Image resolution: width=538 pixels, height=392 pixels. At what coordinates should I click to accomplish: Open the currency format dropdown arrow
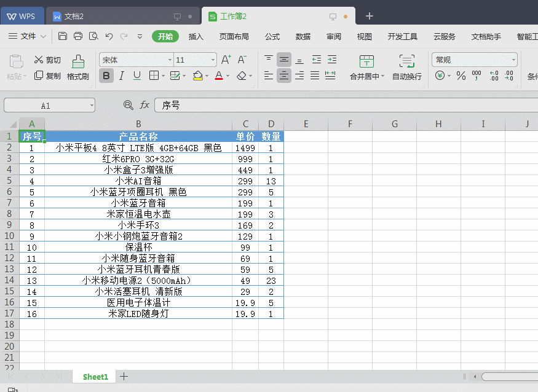tap(449, 76)
